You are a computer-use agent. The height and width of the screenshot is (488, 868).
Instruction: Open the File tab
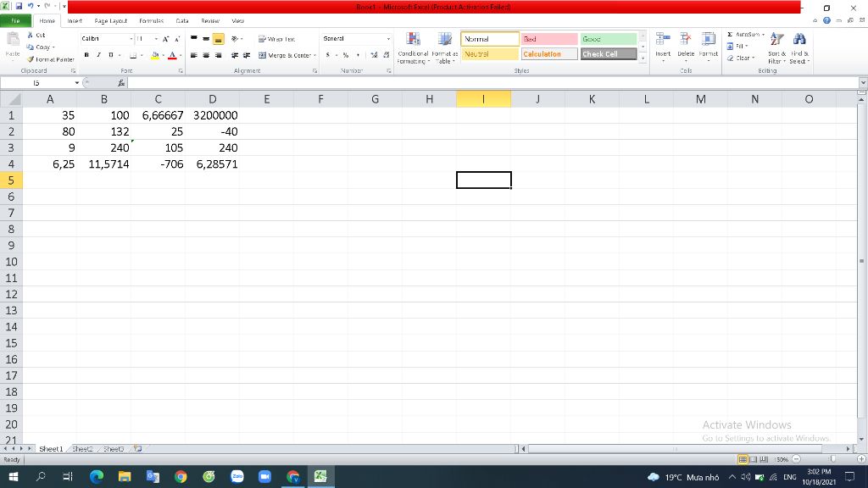(15, 21)
